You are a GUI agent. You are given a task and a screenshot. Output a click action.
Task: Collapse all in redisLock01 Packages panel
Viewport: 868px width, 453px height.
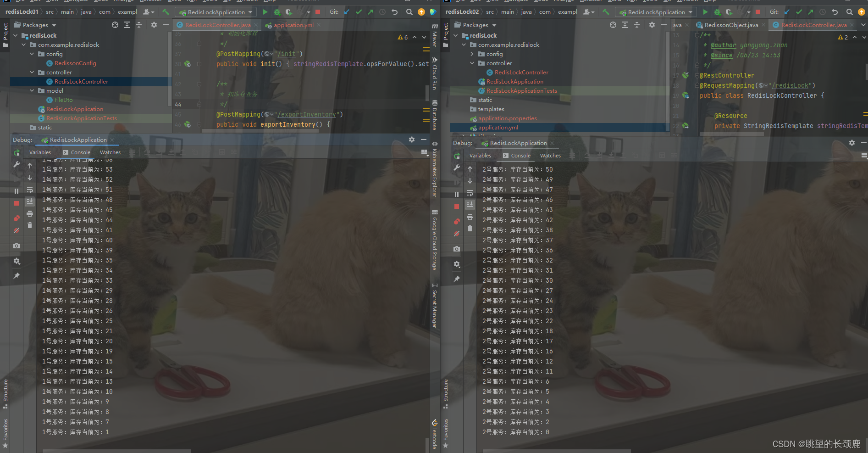tap(139, 25)
